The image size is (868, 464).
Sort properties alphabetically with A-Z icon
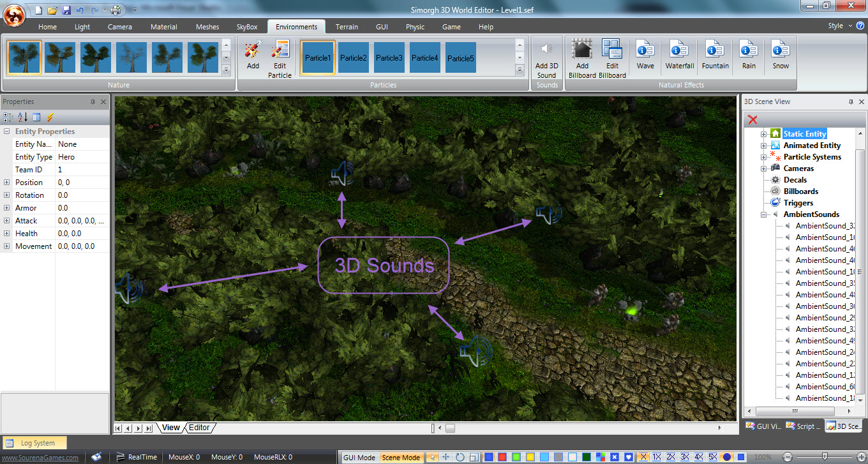(x=22, y=117)
